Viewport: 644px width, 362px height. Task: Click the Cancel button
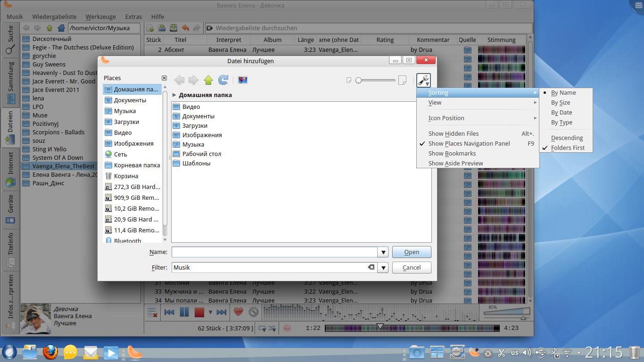411,268
